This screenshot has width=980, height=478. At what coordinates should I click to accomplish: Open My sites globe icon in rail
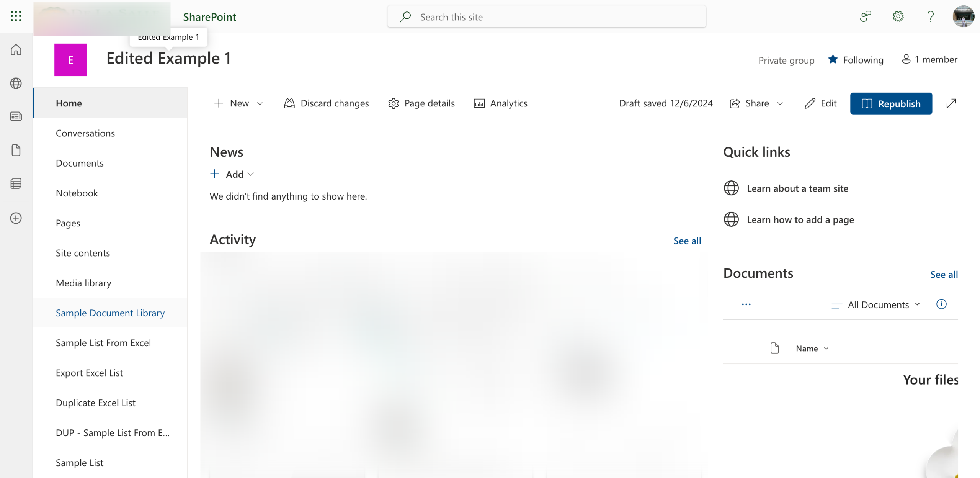16,83
